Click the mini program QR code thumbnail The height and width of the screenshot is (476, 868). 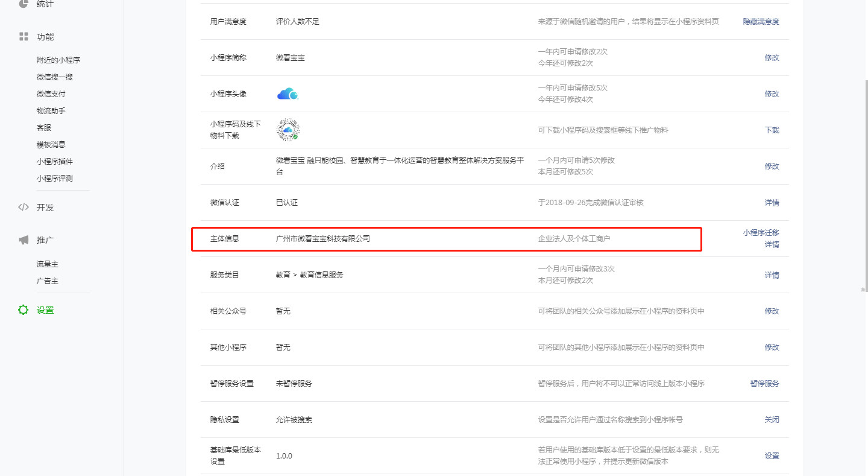point(288,130)
